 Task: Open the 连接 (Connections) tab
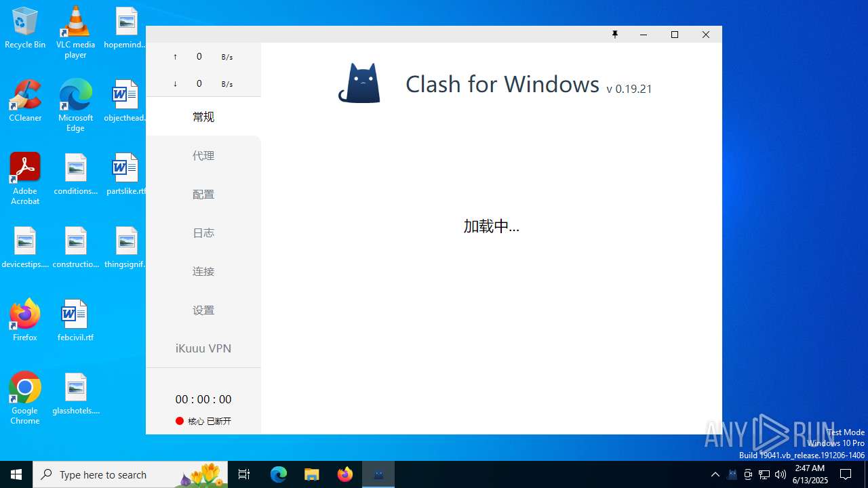click(203, 271)
